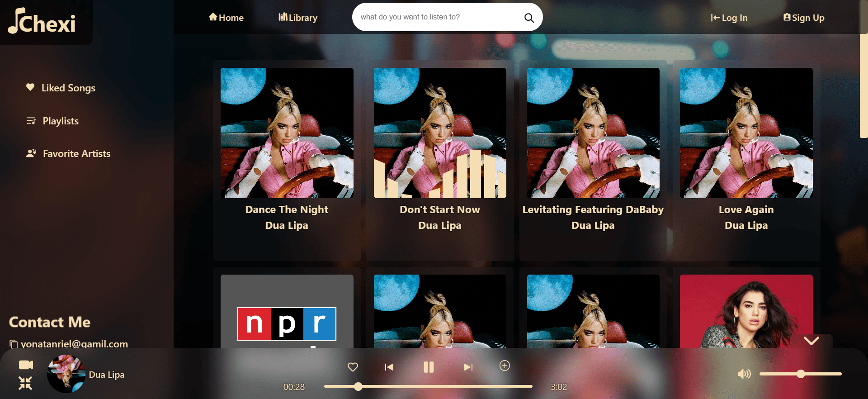
Task: Copy the contact email address
Action: click(74, 344)
